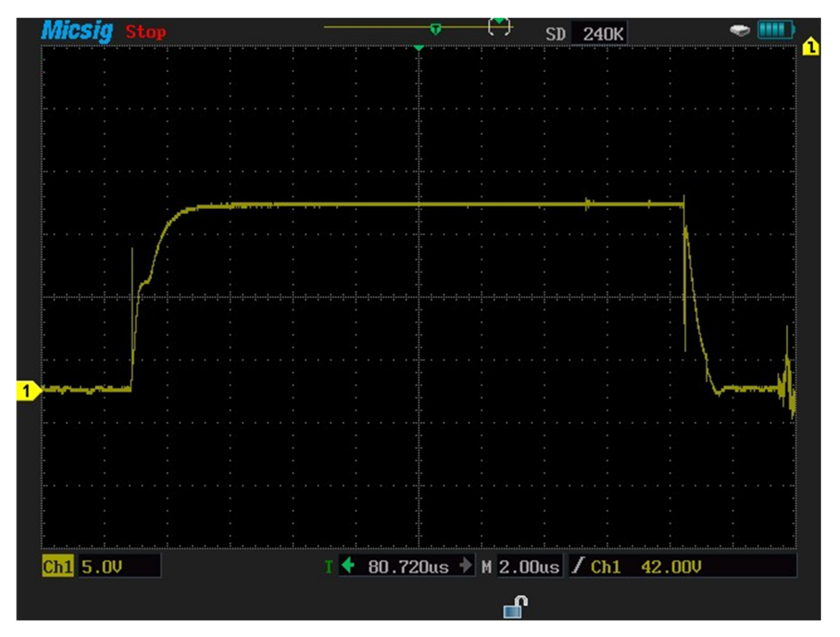Click the green T marker on memory bar

pos(435,29)
